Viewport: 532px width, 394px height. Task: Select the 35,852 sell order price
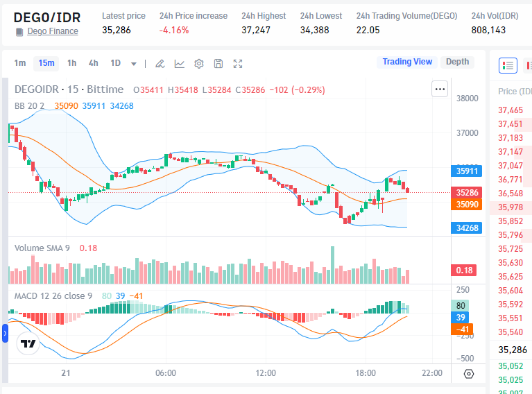point(510,221)
